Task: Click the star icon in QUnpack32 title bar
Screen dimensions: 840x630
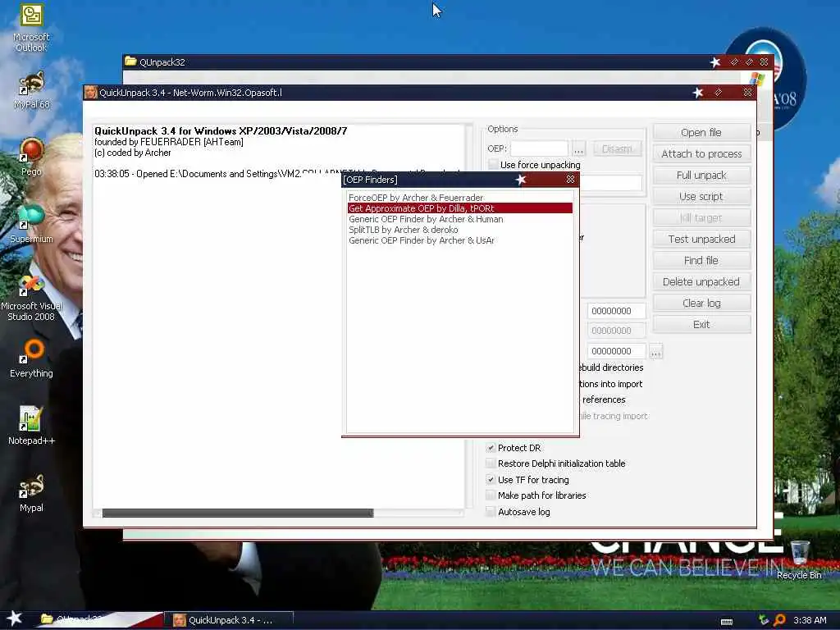Action: (x=715, y=62)
